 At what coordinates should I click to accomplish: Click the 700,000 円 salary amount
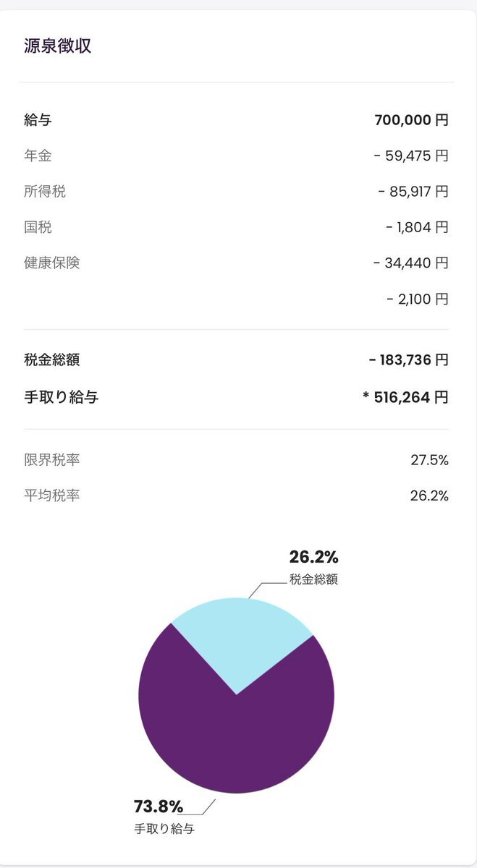(x=411, y=120)
